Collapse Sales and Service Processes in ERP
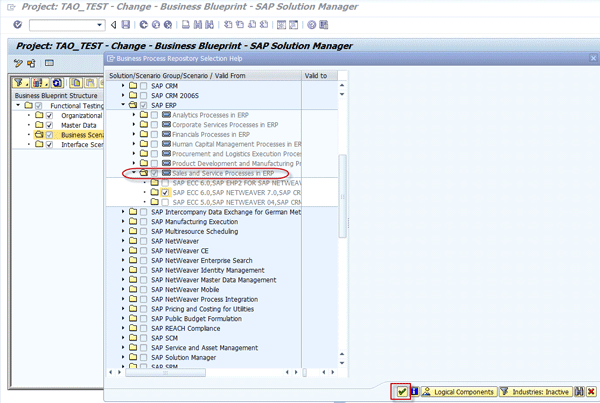This screenshot has width=600, height=403. 134,173
